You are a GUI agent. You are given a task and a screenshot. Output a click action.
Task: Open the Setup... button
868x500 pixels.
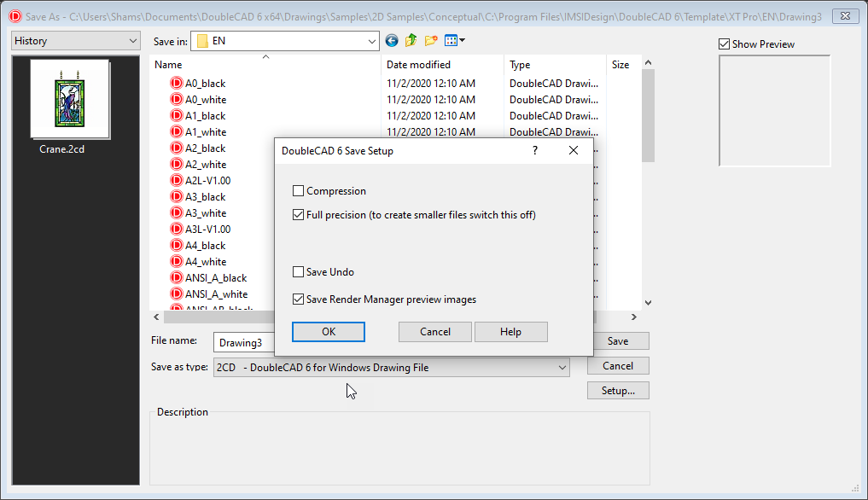point(618,391)
